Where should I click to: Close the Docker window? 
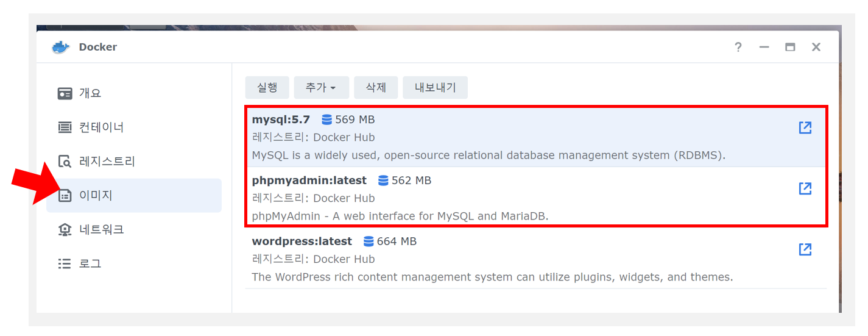coord(816,47)
